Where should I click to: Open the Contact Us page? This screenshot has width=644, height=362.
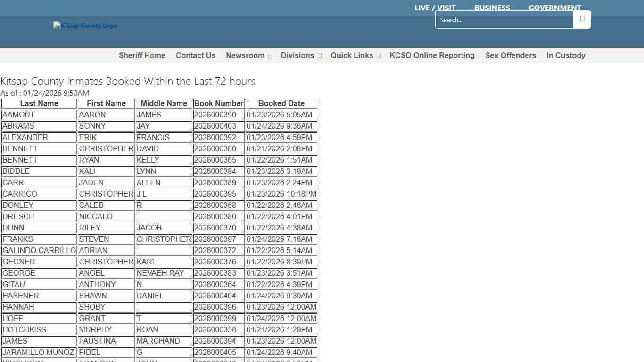pyautogui.click(x=196, y=55)
